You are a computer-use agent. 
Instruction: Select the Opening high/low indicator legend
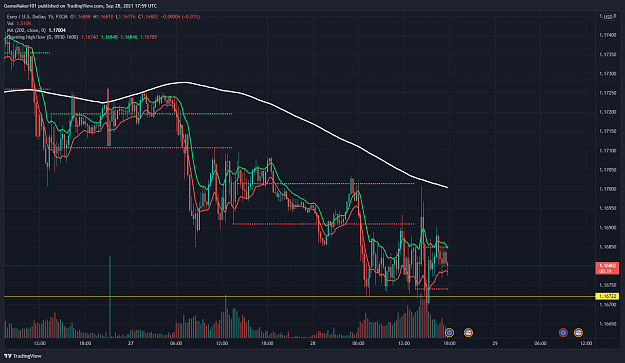pos(42,37)
